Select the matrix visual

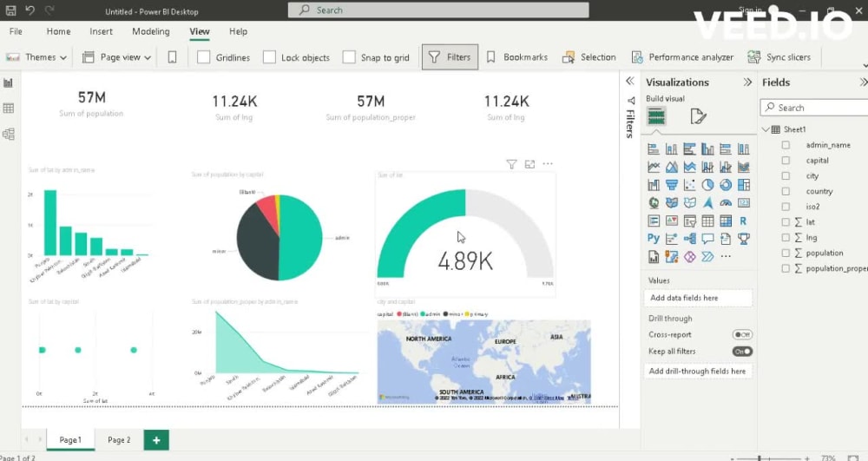click(x=726, y=221)
